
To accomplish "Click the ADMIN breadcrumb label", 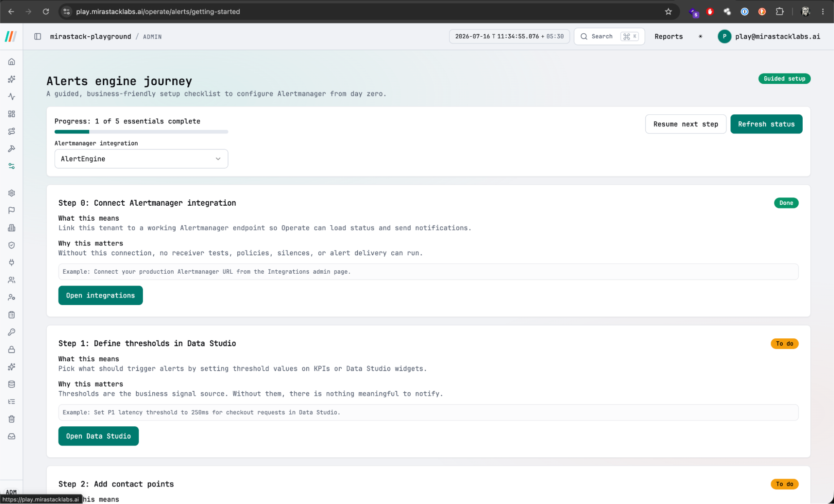I will (x=152, y=37).
